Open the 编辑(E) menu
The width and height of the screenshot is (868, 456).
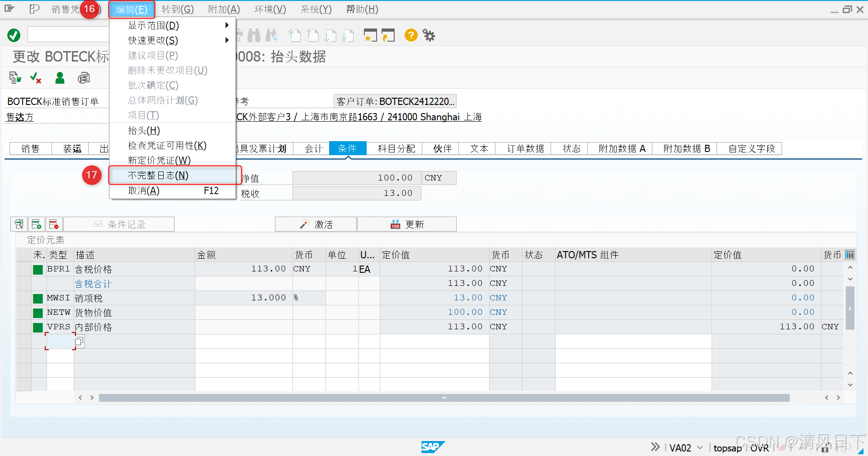tap(132, 9)
